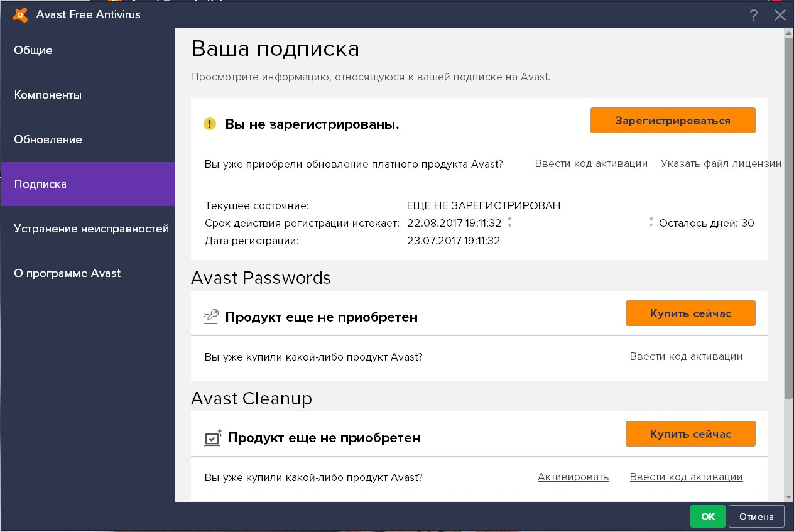Image resolution: width=794 pixels, height=532 pixels.
Task: Open help via question mark icon
Action: 754,16
